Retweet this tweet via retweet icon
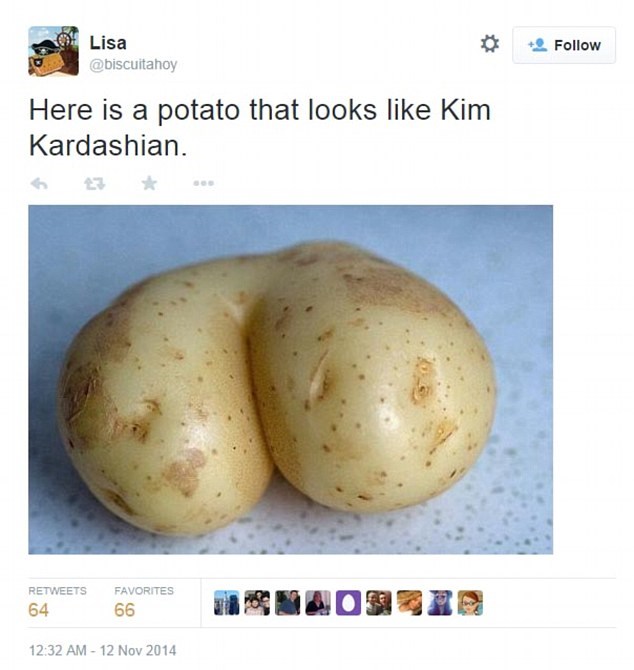This screenshot has height=670, width=634. [94, 184]
